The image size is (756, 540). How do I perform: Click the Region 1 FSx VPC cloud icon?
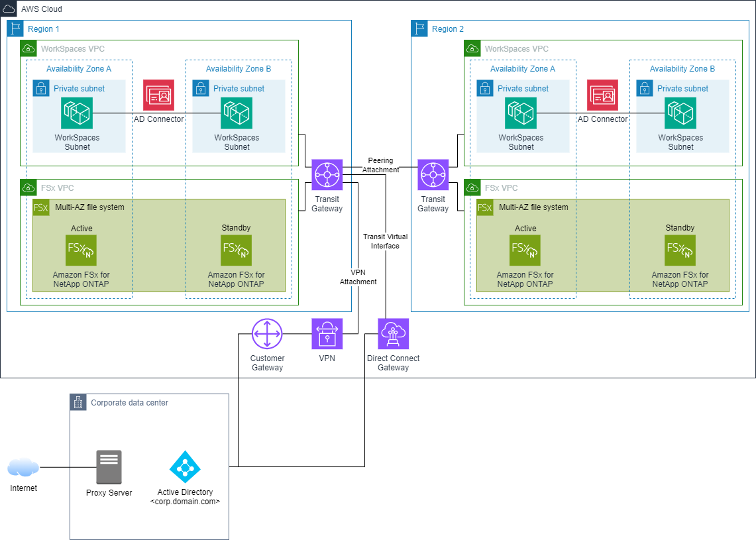pos(28,188)
